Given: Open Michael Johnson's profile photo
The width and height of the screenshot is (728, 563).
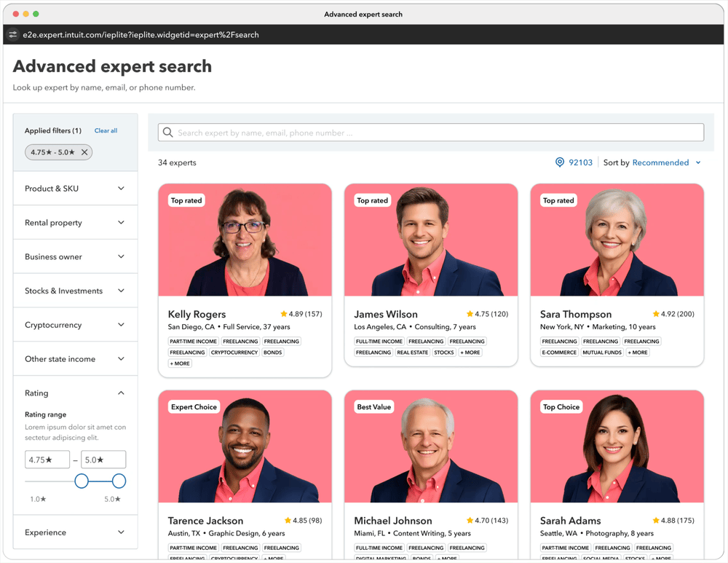Looking at the screenshot, I should [431, 446].
